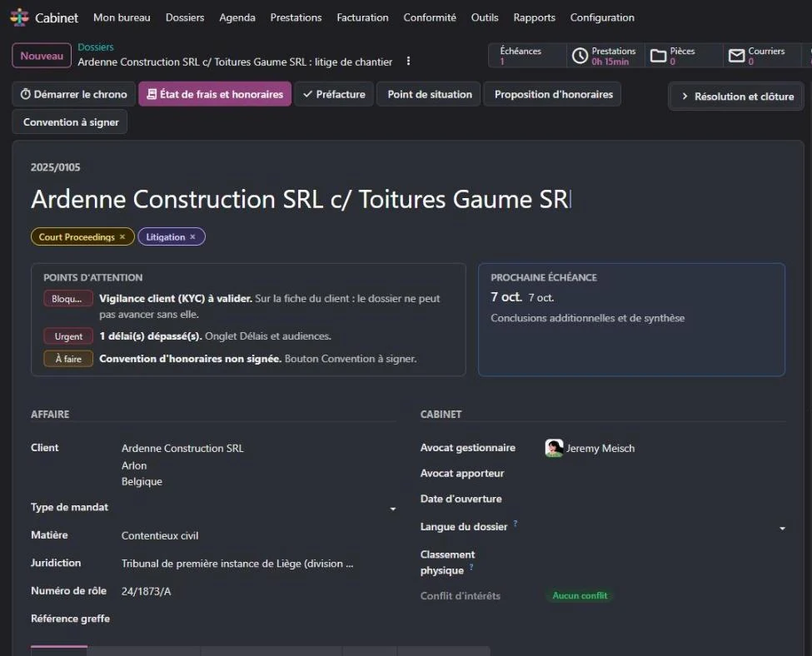The image size is (812, 656).
Task: Click the Juridiction field Tribunal de première instance
Action: (x=237, y=564)
